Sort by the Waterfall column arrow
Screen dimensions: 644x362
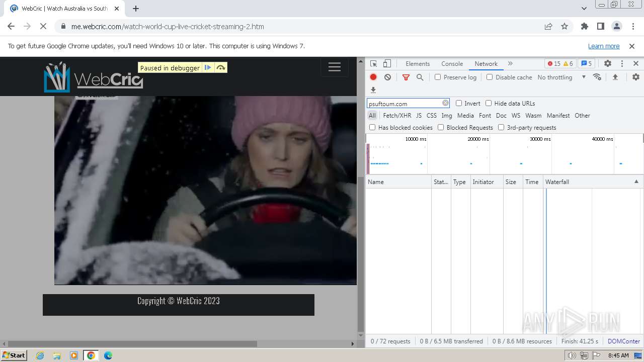[x=636, y=182]
